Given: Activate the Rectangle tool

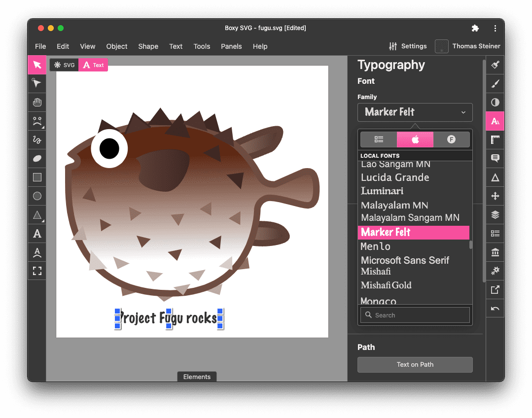Looking at the screenshot, I should [x=37, y=177].
